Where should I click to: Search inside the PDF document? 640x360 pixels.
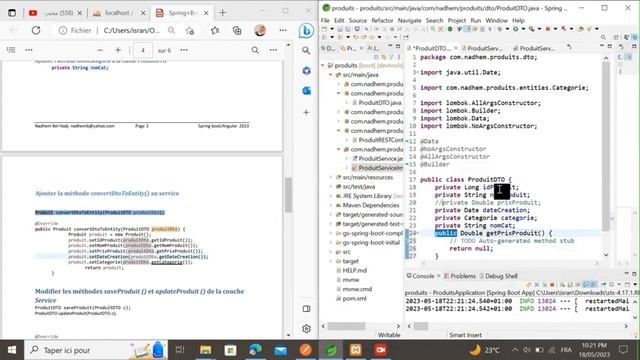click(255, 50)
